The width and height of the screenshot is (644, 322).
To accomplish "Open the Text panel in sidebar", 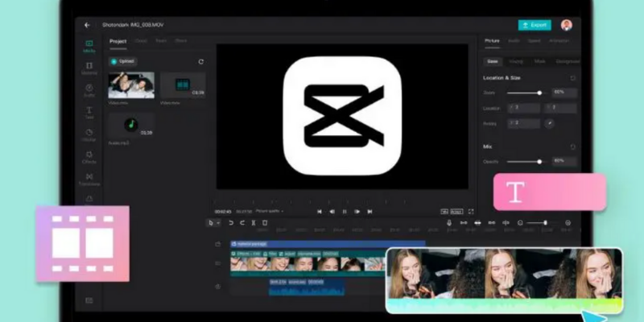I will pyautogui.click(x=89, y=113).
